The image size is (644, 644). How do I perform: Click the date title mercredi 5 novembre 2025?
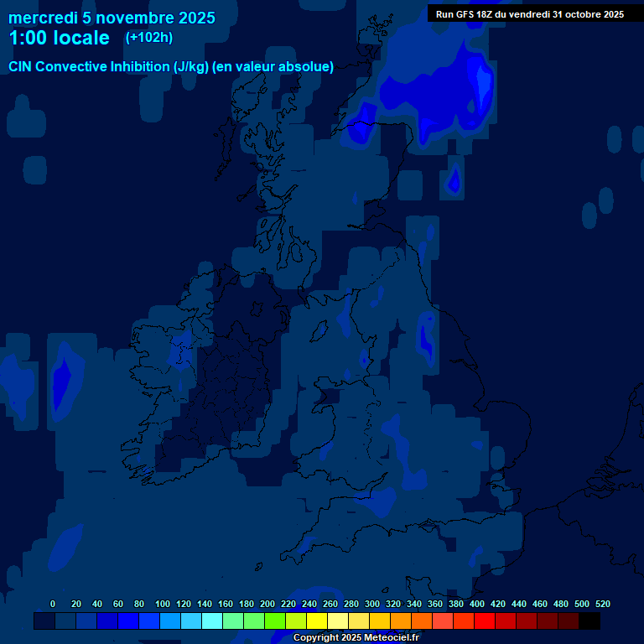[x=112, y=18]
